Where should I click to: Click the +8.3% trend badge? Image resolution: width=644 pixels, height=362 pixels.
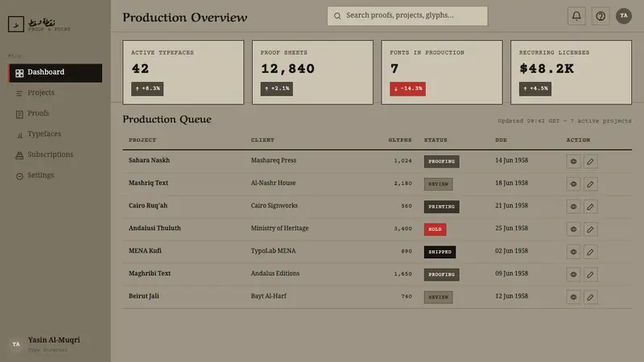click(147, 88)
